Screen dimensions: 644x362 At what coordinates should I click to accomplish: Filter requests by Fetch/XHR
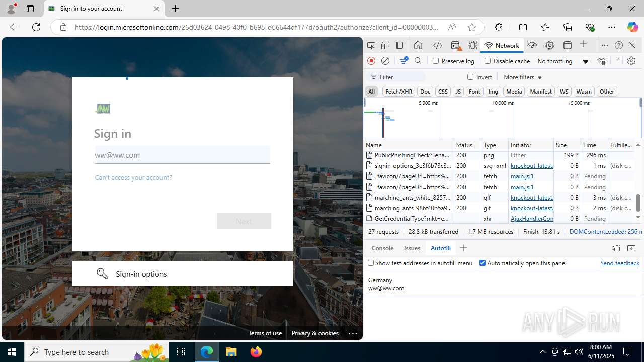click(398, 91)
